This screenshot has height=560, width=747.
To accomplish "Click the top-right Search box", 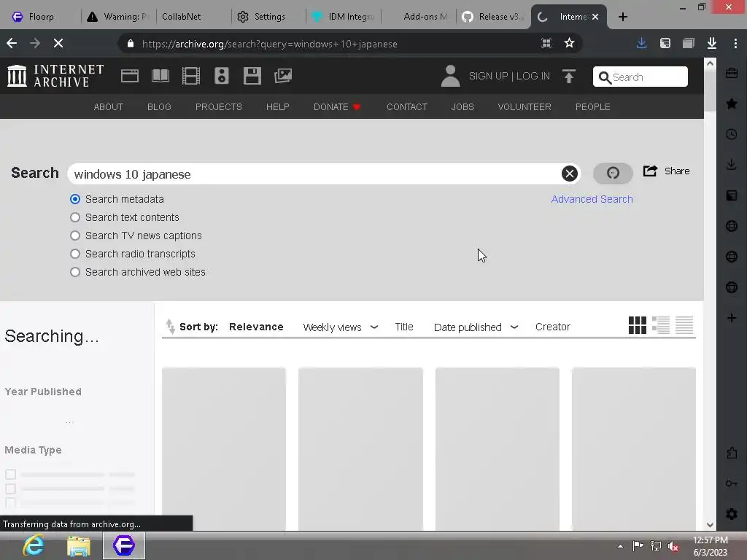I will point(640,77).
